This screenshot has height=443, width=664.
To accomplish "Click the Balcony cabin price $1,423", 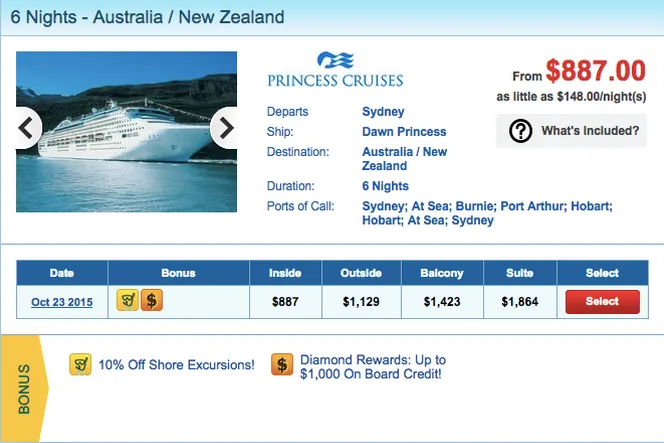I will [x=443, y=302].
